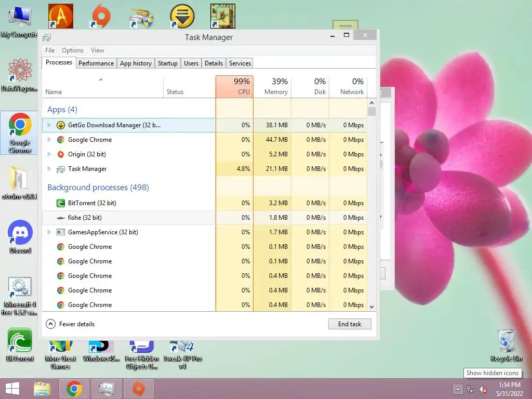Click the Status column header
The image size is (532, 399).
pyautogui.click(x=189, y=87)
